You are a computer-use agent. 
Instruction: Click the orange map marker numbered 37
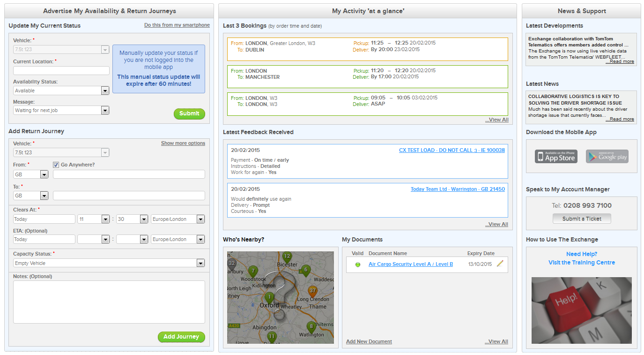click(312, 292)
